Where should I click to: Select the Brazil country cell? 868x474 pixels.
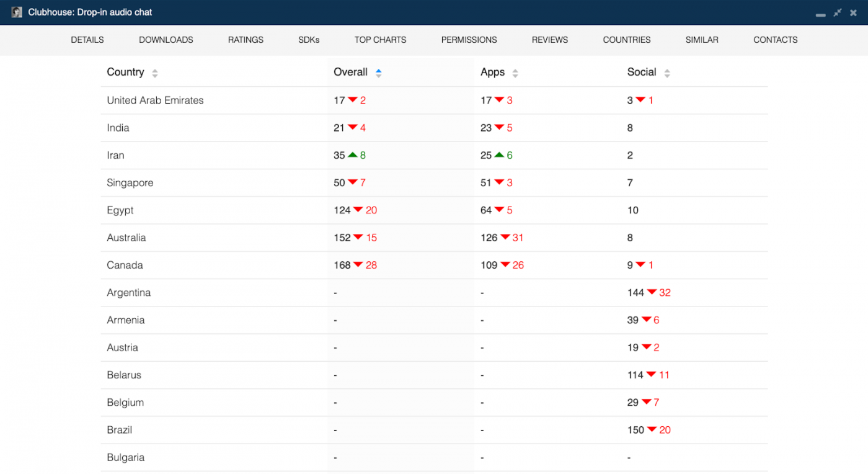[120, 430]
